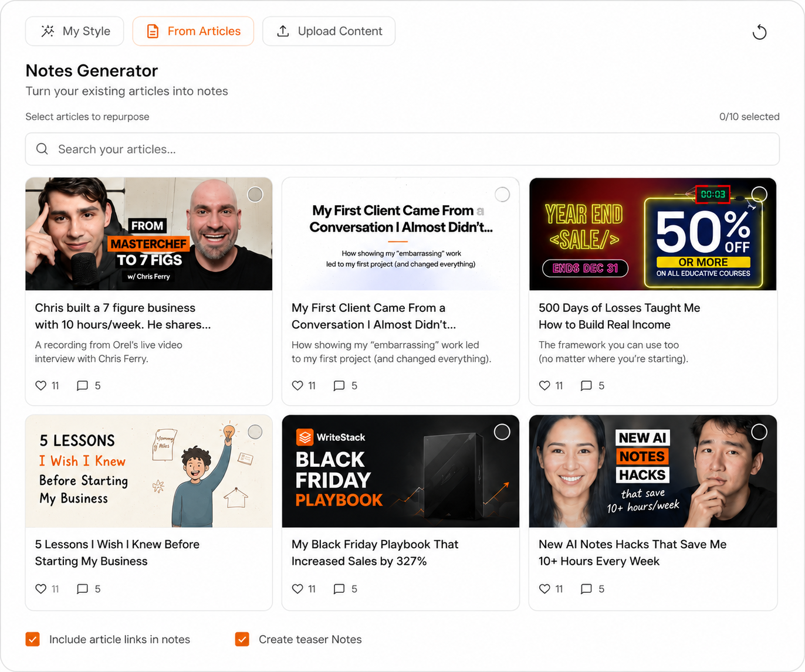Click the magnifier icon in search bar
The width and height of the screenshot is (805, 672).
[42, 149]
